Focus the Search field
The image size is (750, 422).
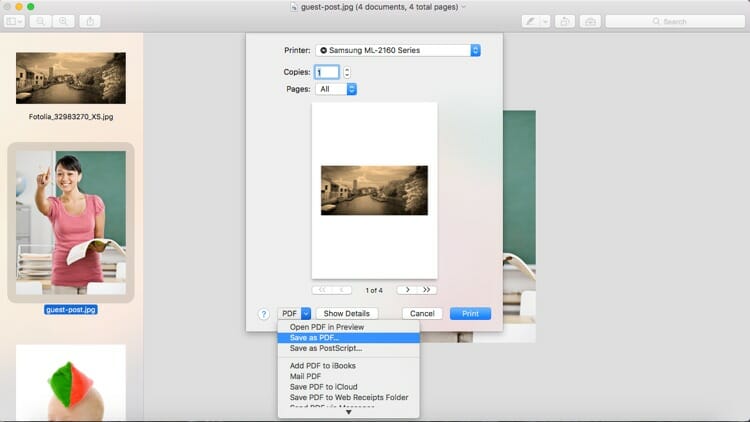click(x=675, y=21)
